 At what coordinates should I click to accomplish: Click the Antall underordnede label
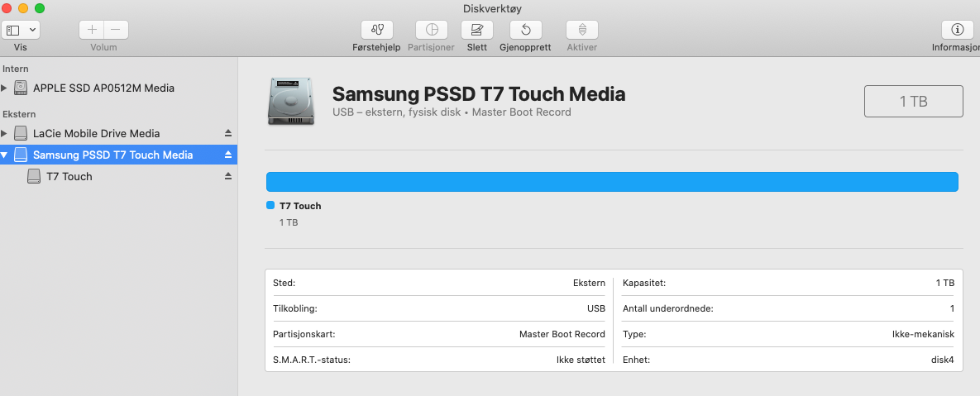coord(668,308)
